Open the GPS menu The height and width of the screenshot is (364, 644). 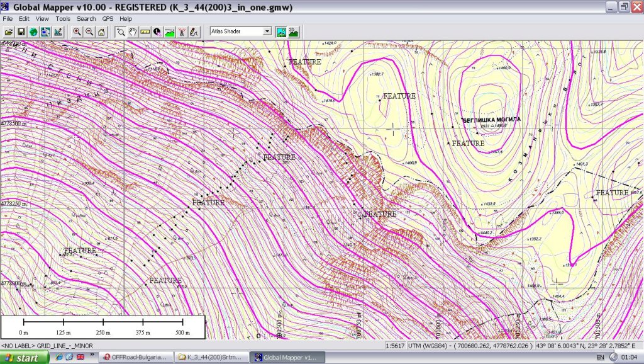(x=108, y=19)
